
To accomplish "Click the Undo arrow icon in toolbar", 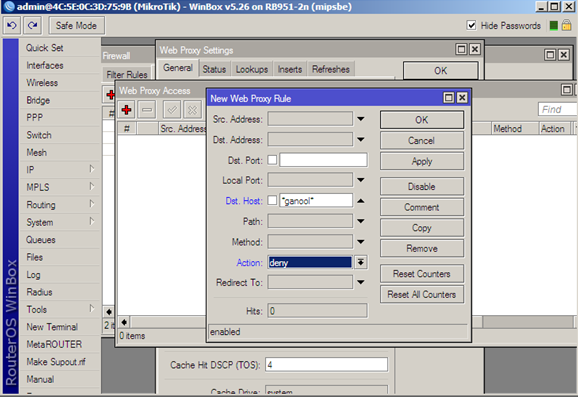I will (x=11, y=25).
